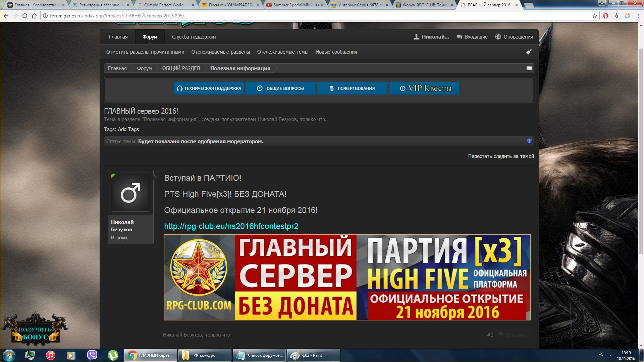Click the ТЕХНИЧЕСКАЯ ПОДДЕРЖКА button
The height and width of the screenshot is (362, 644).
(x=209, y=88)
